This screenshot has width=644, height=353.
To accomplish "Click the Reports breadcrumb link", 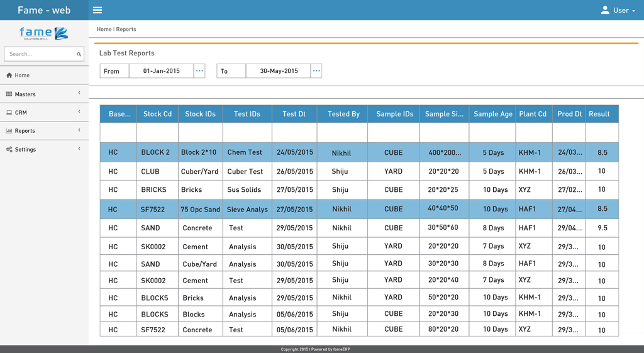I will click(x=126, y=29).
